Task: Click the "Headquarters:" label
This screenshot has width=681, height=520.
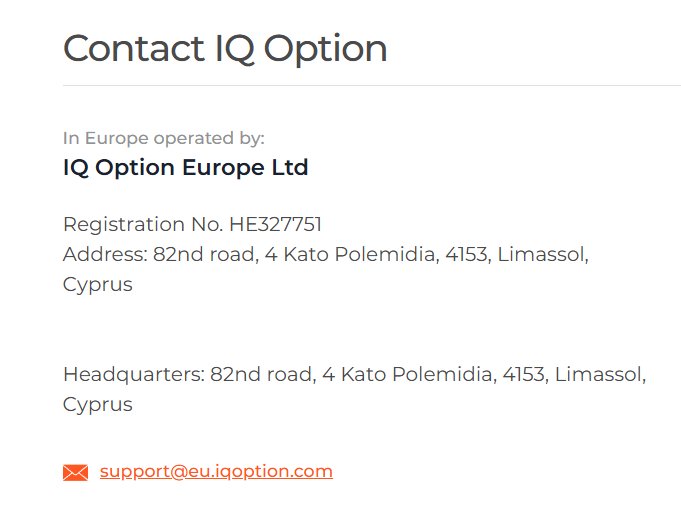Action: [x=133, y=375]
